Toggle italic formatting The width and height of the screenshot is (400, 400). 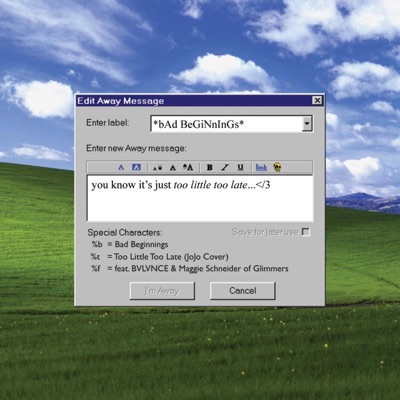(225, 167)
